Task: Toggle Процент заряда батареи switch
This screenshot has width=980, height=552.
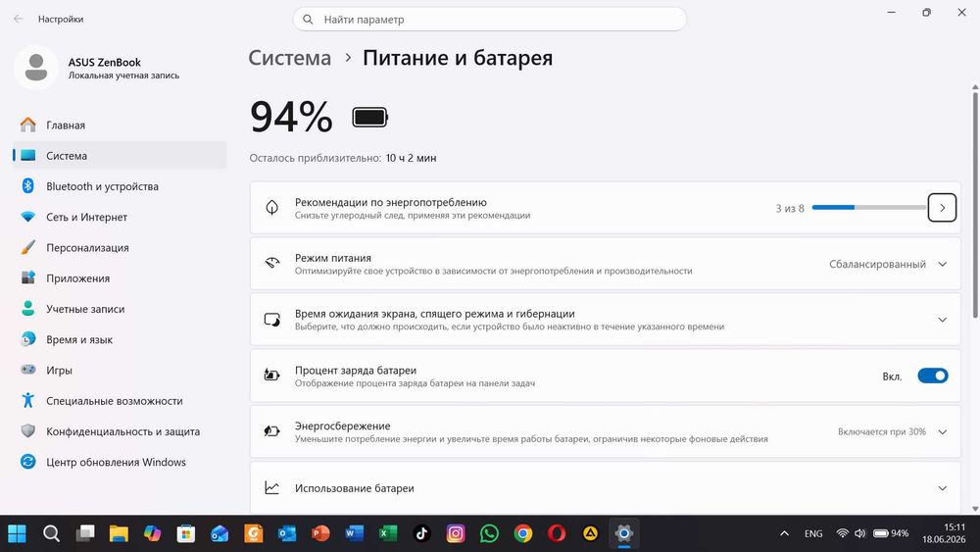Action: pyautogui.click(x=933, y=376)
